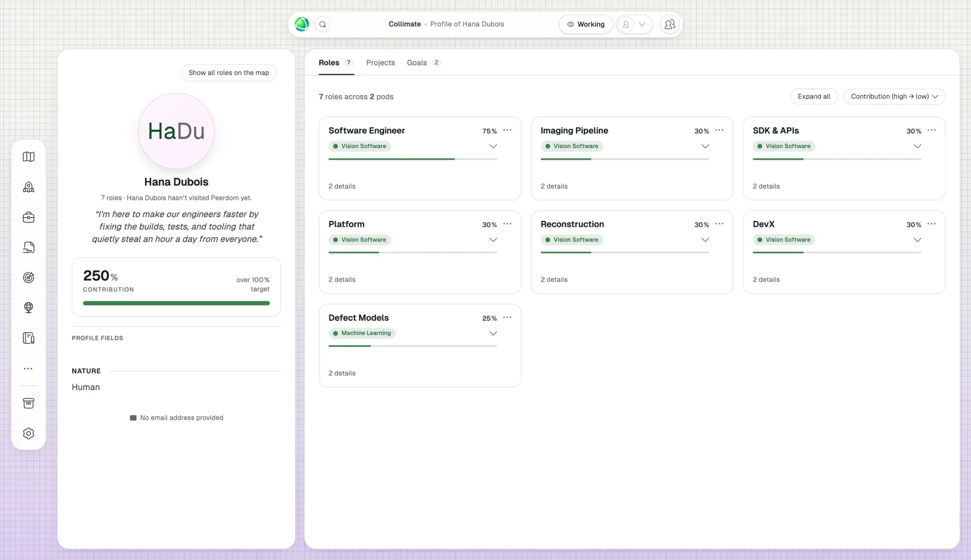Open the three-dots more item in sidebar
Image resolution: width=971 pixels, height=560 pixels.
29,368
